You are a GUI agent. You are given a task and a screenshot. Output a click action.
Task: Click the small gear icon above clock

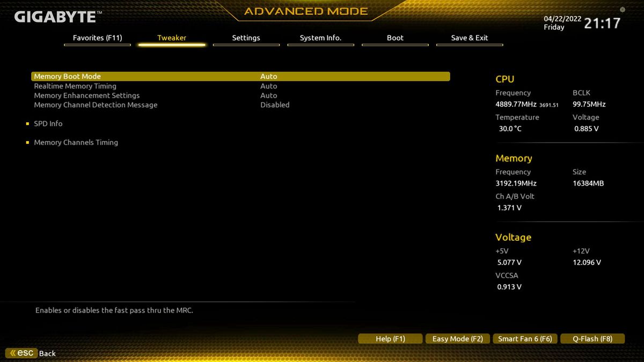click(622, 9)
